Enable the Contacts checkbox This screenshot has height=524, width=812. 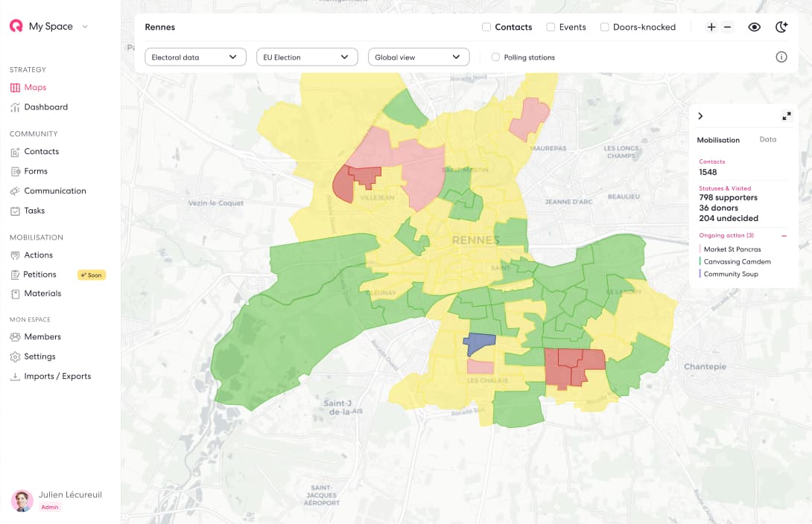(486, 27)
